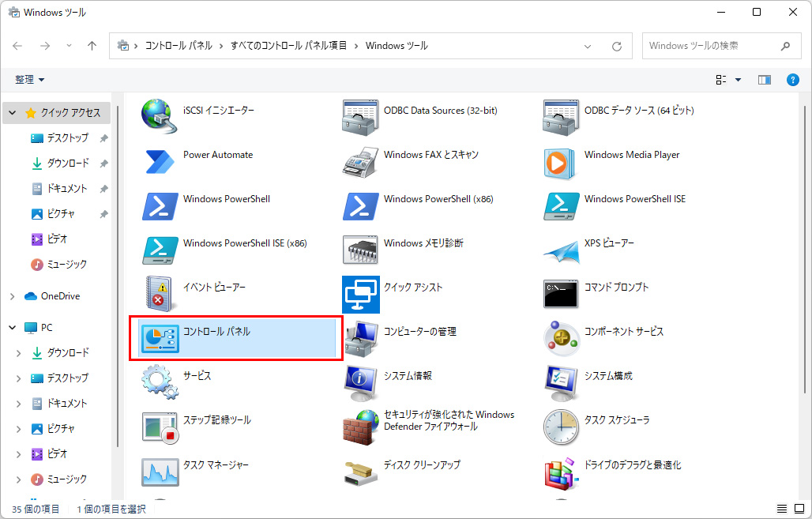Viewport: 812px width, 519px height.
Task: Select the ディスク クリーンアップ icon
Action: [361, 473]
